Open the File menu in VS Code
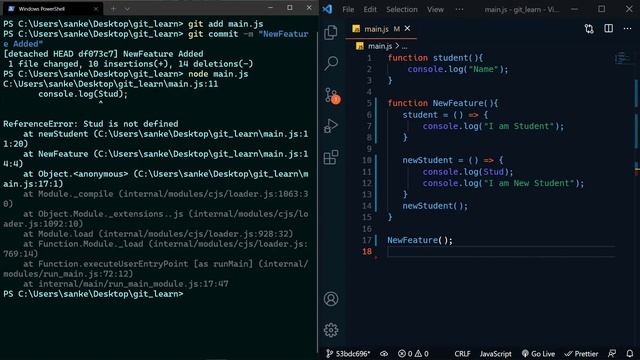 348,9
